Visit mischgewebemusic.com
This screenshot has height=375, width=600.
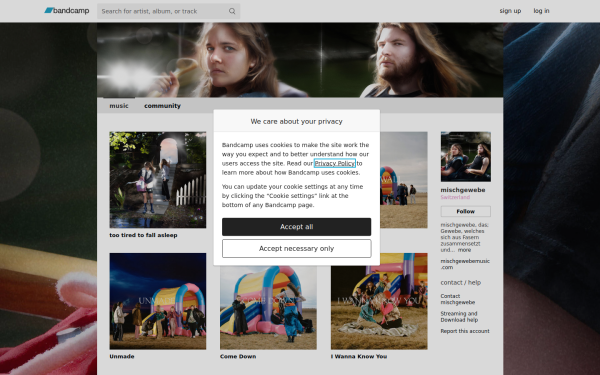(x=465, y=264)
